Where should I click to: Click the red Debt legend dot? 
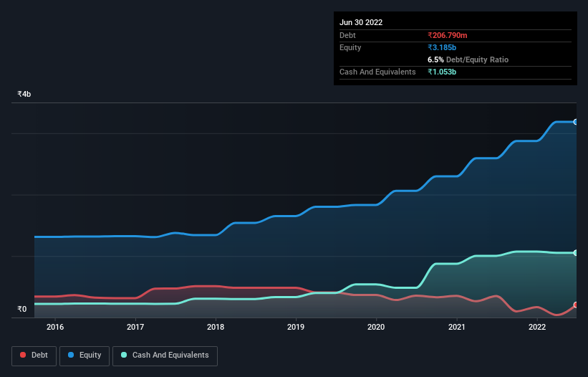[x=23, y=355]
